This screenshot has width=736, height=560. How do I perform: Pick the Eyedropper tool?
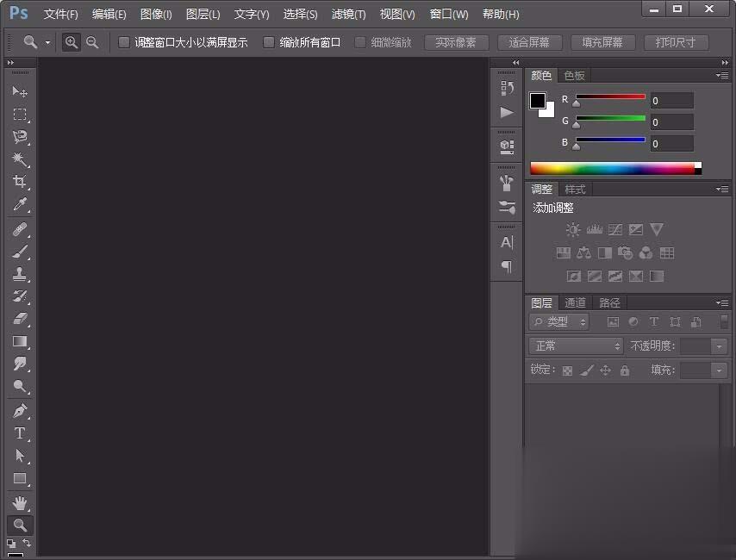pyautogui.click(x=20, y=204)
